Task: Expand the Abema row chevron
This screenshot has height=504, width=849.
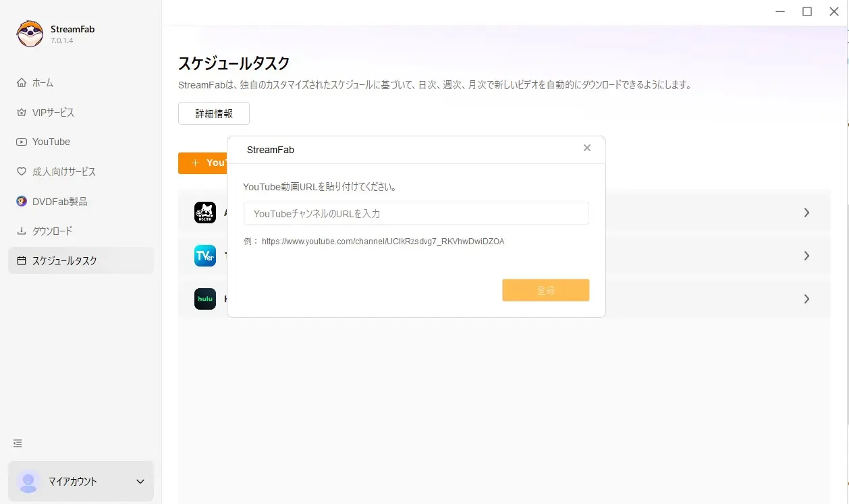Action: pyautogui.click(x=806, y=213)
